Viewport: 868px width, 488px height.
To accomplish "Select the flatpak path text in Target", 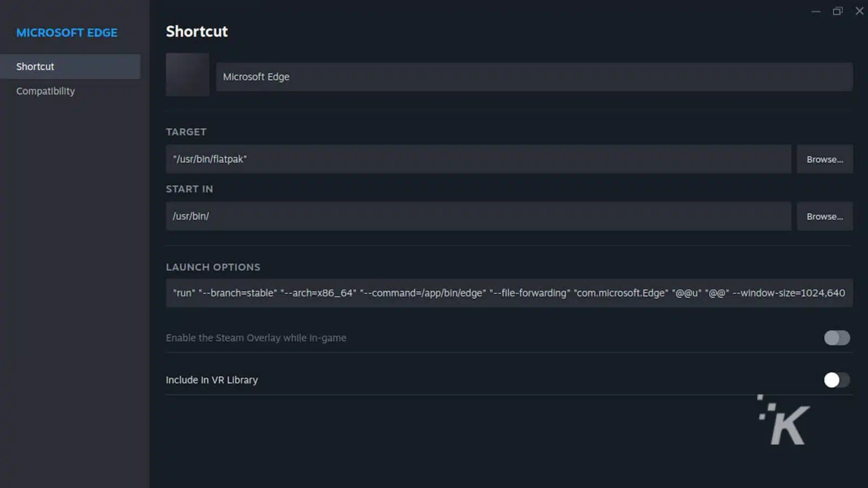I will click(210, 159).
